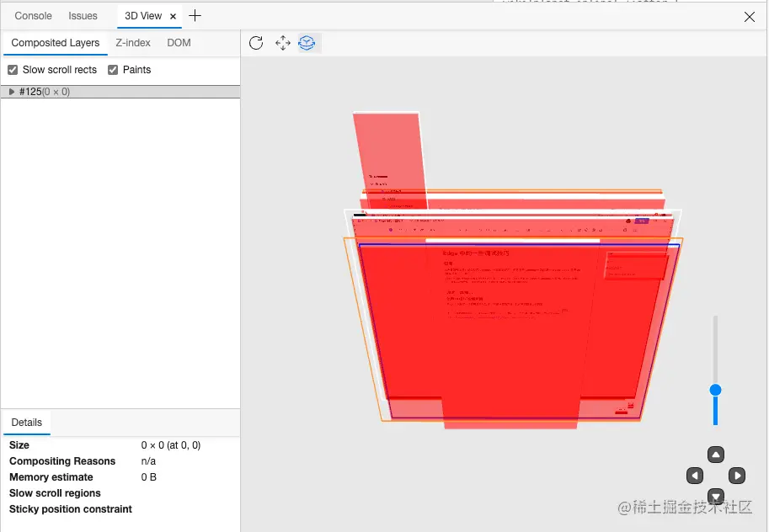
Task: Disable the Slow scroll rects checkbox
Action: point(11,70)
